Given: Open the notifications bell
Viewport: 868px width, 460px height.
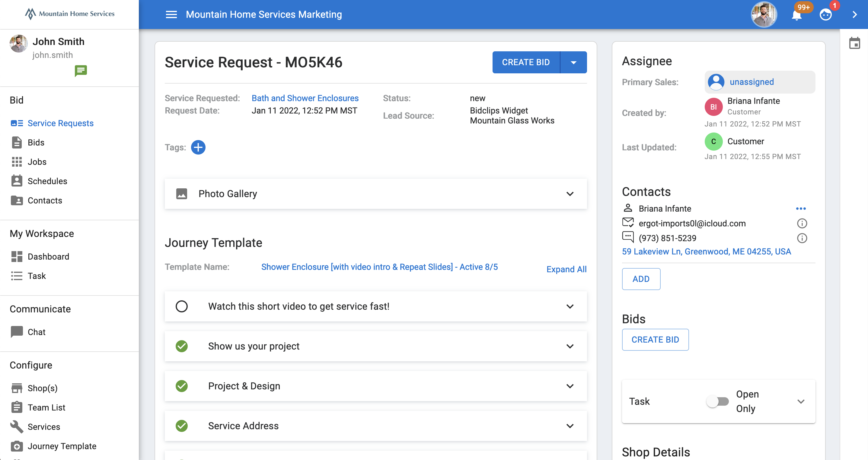Looking at the screenshot, I should (796, 15).
